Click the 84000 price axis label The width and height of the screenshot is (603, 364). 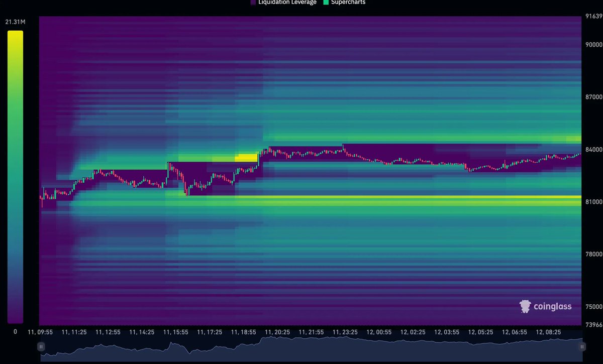coord(594,149)
